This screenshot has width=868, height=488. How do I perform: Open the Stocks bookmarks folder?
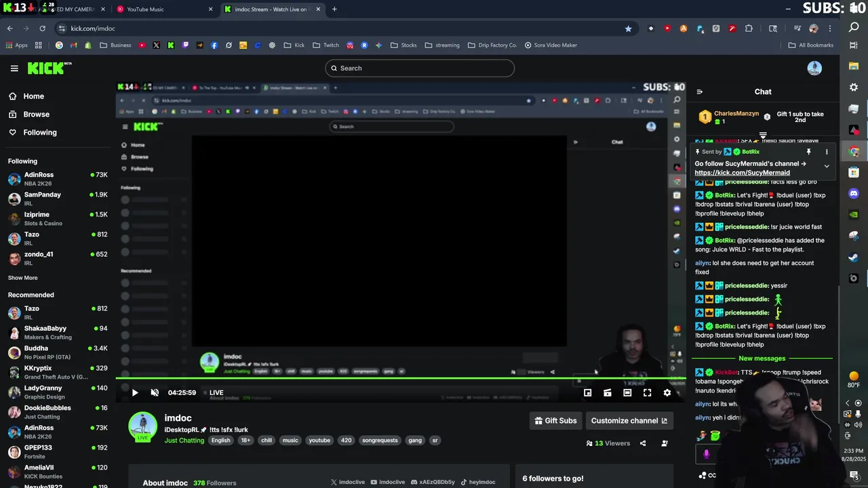(x=403, y=45)
